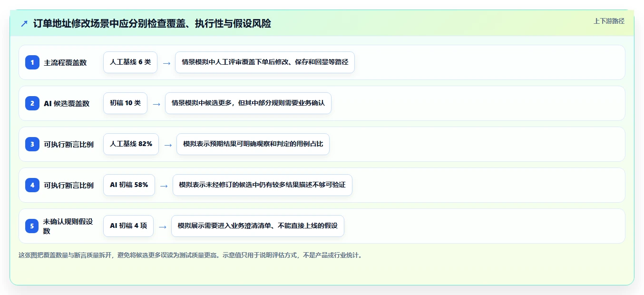
Task: Click the number 2 badge for AI 候选覆盖数
Action: click(32, 103)
